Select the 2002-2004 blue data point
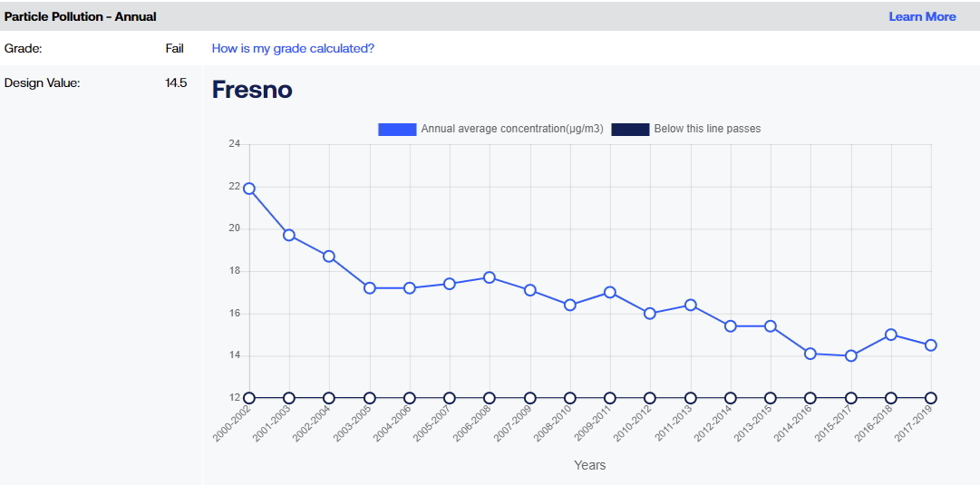 pos(329,257)
